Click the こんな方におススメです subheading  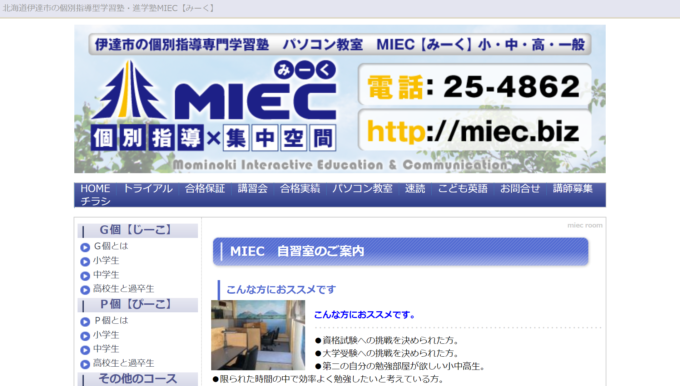point(281,289)
